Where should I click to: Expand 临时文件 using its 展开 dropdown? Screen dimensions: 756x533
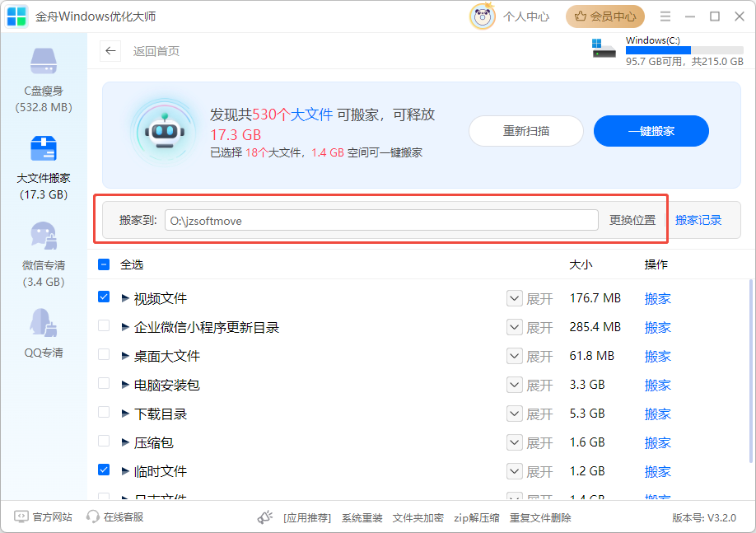[515, 471]
